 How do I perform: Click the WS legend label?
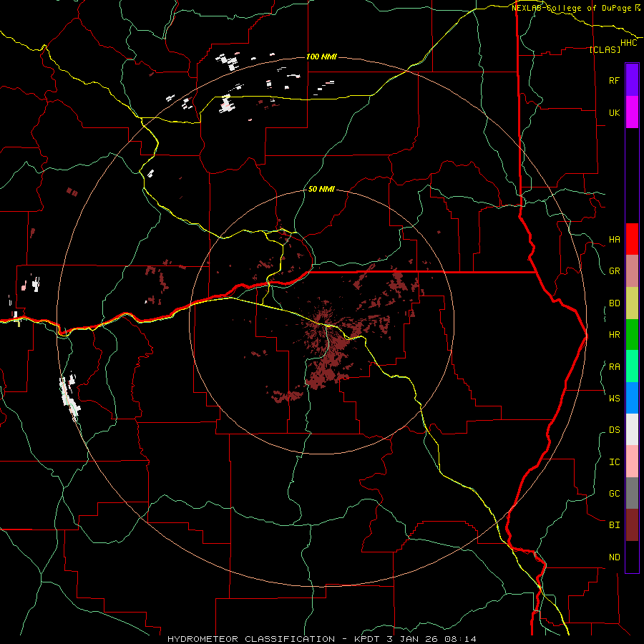coord(614,398)
